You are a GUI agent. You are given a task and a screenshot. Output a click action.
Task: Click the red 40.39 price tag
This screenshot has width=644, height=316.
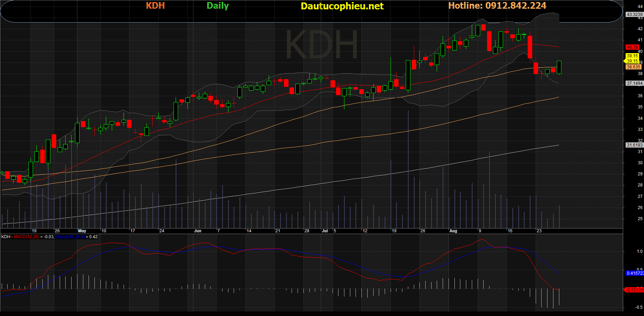pyautogui.click(x=632, y=47)
